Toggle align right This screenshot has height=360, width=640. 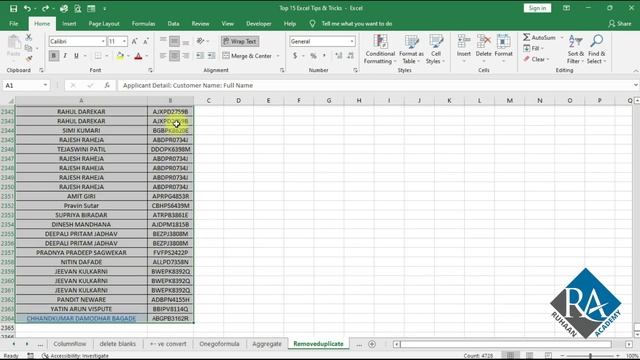(x=186, y=56)
